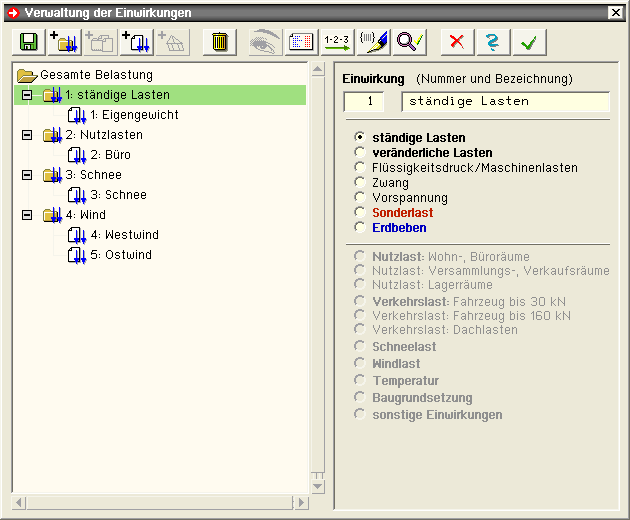Confirm with the green checkmark icon

tap(530, 42)
